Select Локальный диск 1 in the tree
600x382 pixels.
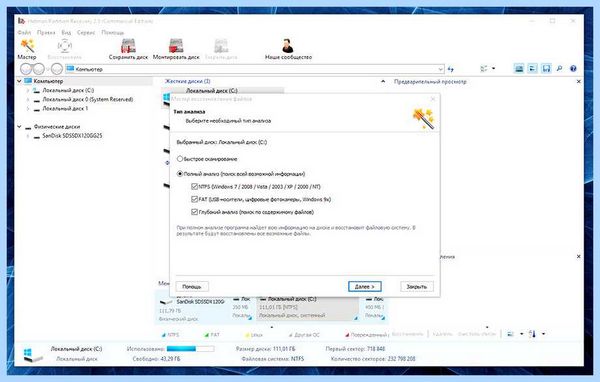click(x=65, y=109)
